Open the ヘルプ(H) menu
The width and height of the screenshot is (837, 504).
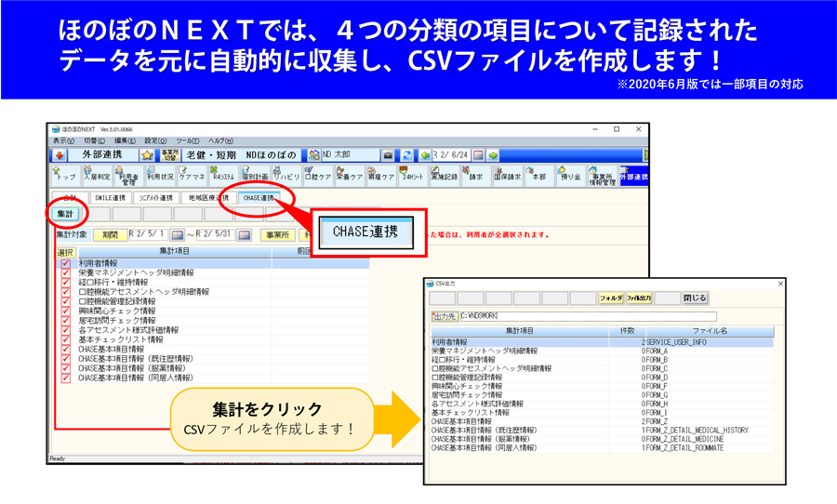pyautogui.click(x=220, y=141)
